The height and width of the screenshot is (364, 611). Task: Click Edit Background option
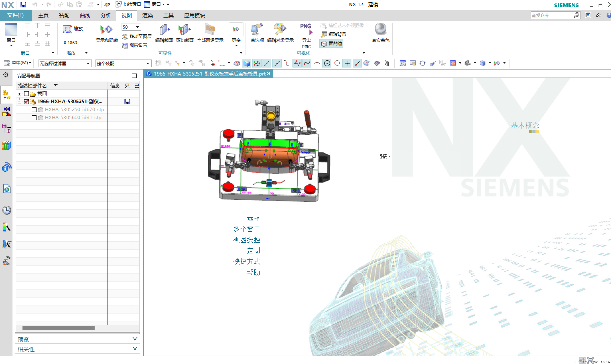click(x=334, y=34)
